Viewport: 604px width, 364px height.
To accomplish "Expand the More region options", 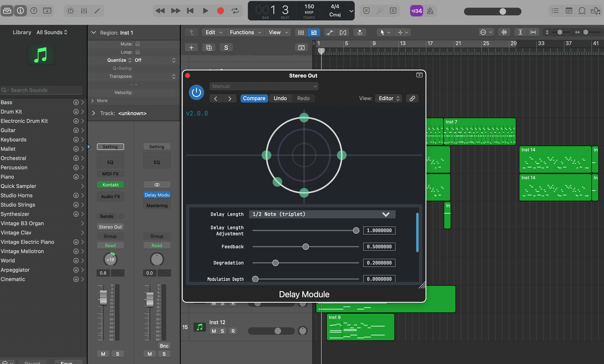I will pos(92,101).
